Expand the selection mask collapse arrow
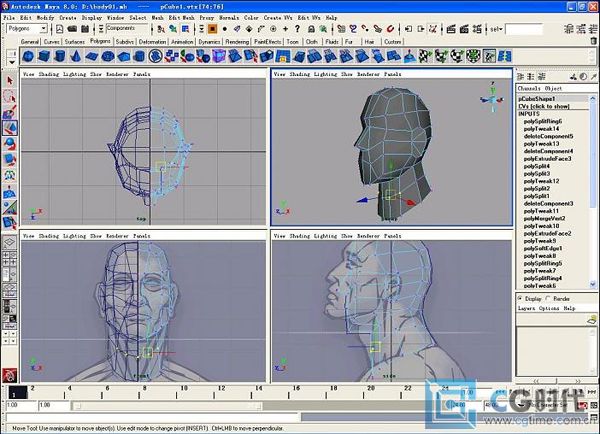 tap(202, 29)
